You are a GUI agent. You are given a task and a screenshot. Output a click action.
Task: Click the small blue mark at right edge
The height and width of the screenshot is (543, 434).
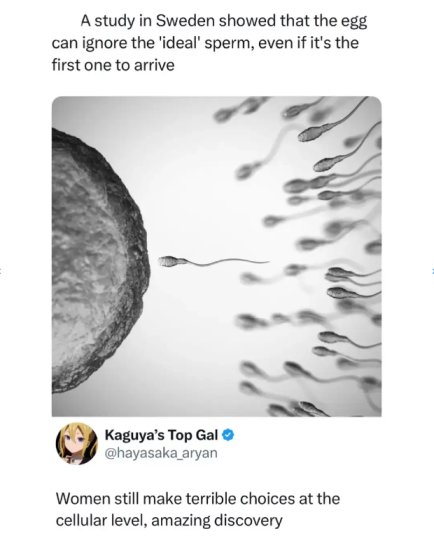tap(433, 271)
